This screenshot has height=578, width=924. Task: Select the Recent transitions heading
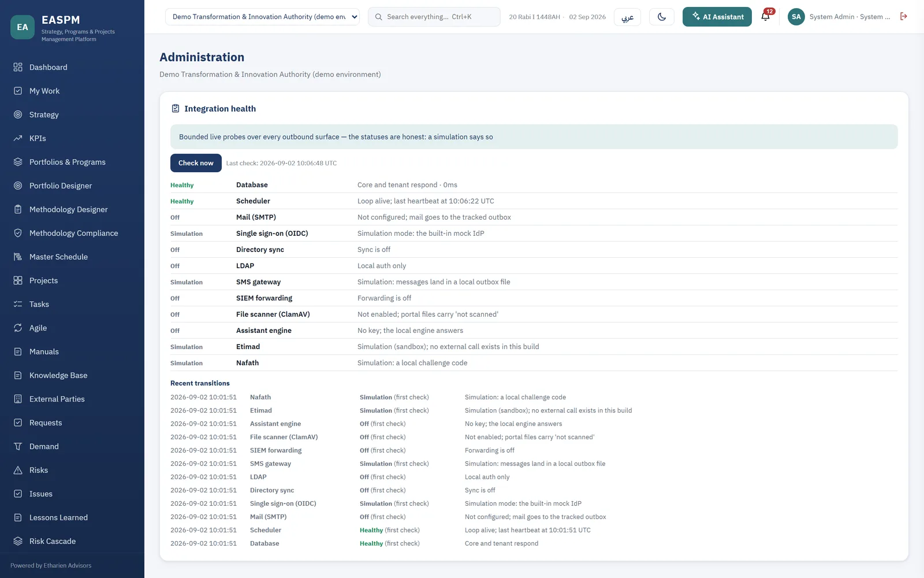[200, 383]
